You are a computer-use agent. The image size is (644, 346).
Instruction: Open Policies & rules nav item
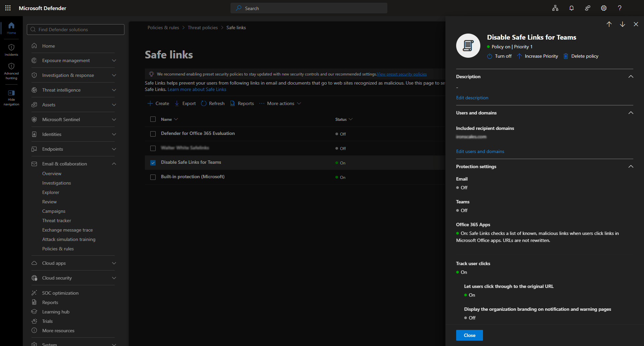point(58,249)
